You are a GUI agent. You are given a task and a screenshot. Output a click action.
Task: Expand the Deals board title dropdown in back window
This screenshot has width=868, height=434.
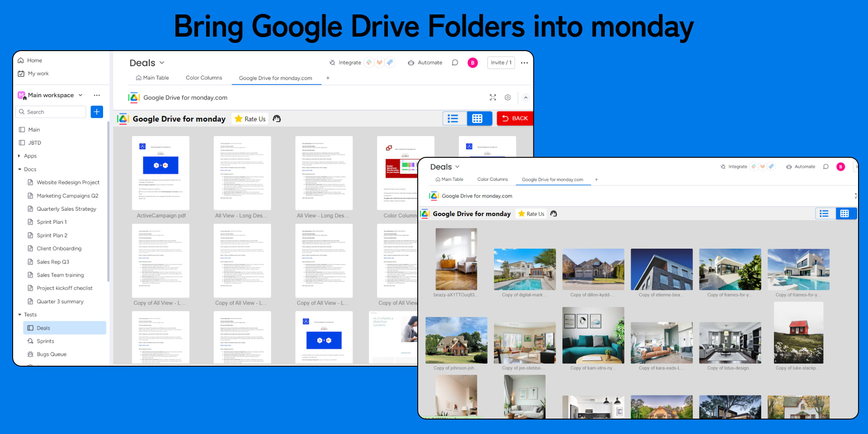point(162,63)
